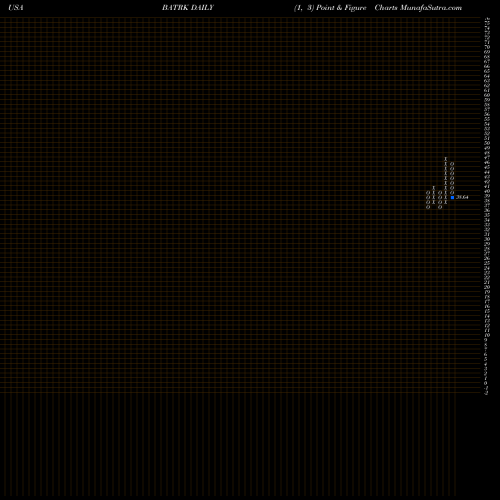Viewport: 500px width, 500px height.
Task: Click the BATRK DAILY chart title
Action: pyautogui.click(x=188, y=8)
